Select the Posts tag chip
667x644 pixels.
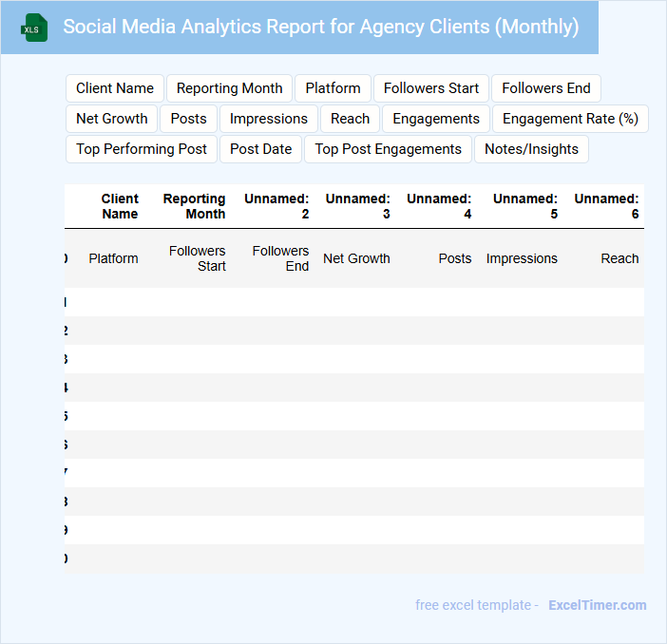188,119
